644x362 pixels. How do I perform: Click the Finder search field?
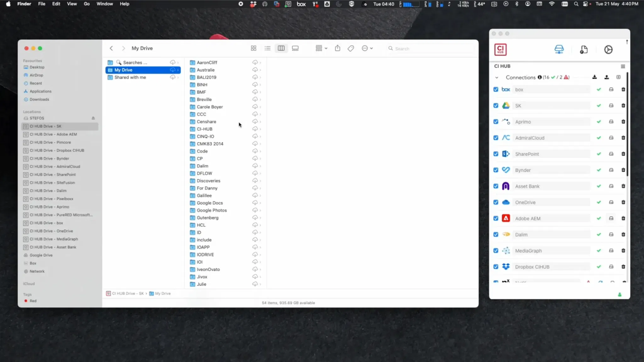430,48
